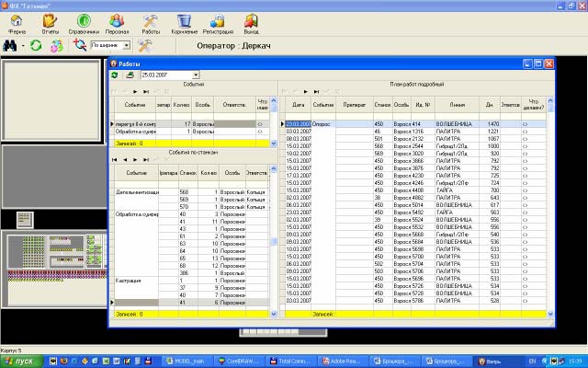This screenshot has width=588, height=368.
Task: Select row with Ид. № 5492 ТАЙГА
Action: click(415, 213)
